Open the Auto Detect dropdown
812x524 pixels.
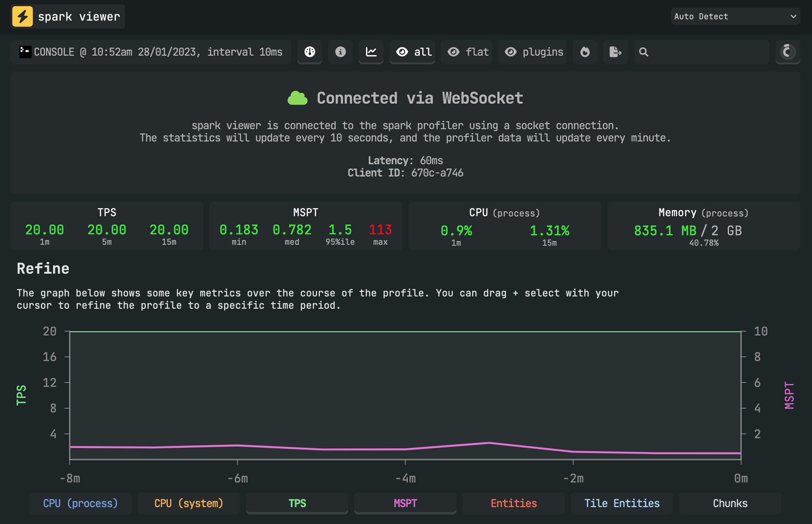point(735,16)
